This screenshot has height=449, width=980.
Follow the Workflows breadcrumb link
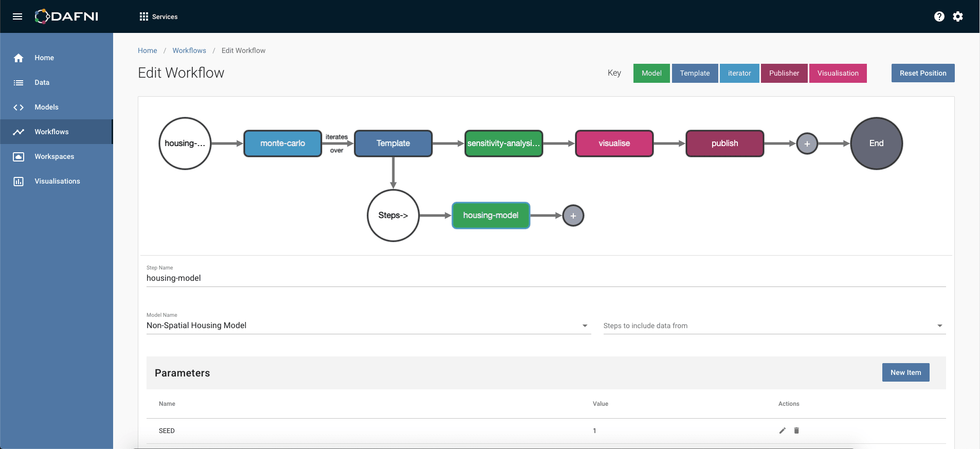pos(189,50)
